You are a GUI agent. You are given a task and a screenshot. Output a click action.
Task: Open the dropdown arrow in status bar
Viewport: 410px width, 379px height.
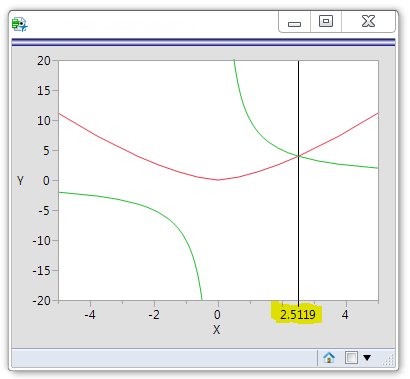point(367,358)
